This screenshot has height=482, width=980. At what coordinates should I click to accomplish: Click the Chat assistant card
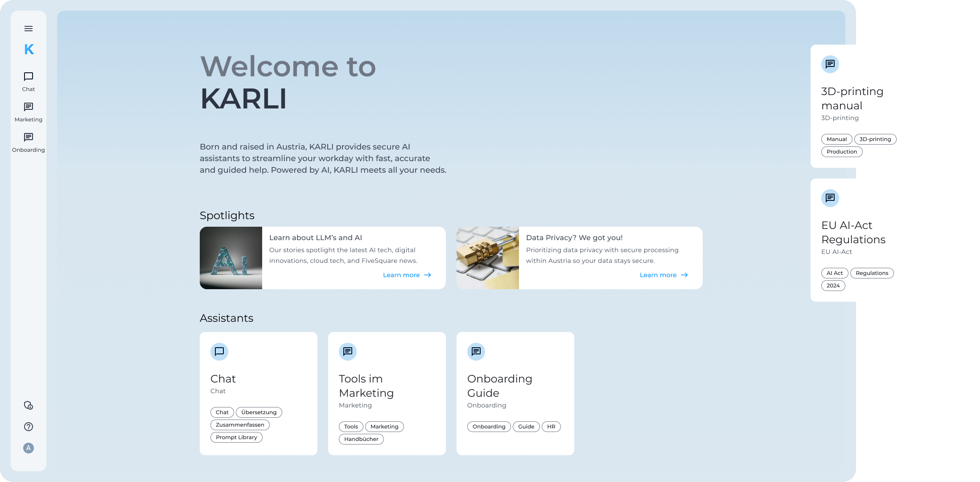pos(259,395)
